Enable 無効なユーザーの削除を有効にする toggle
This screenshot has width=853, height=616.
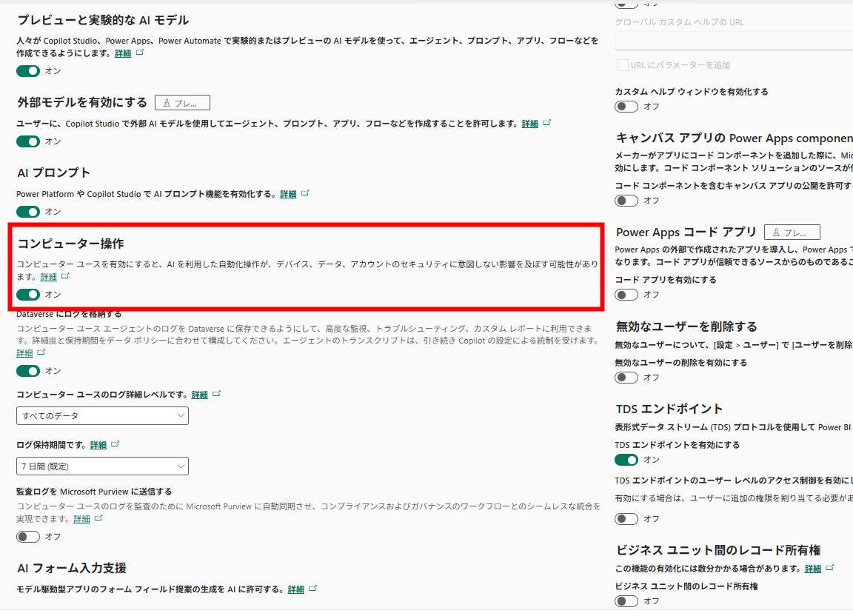coord(626,378)
